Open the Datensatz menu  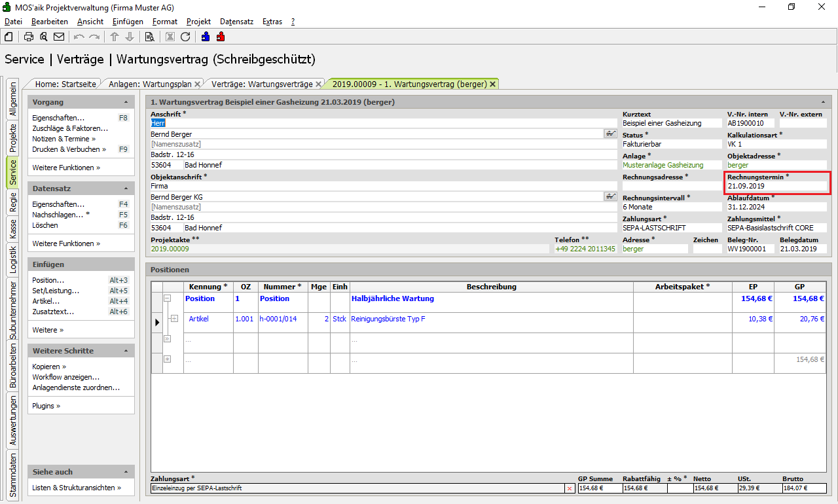click(236, 22)
